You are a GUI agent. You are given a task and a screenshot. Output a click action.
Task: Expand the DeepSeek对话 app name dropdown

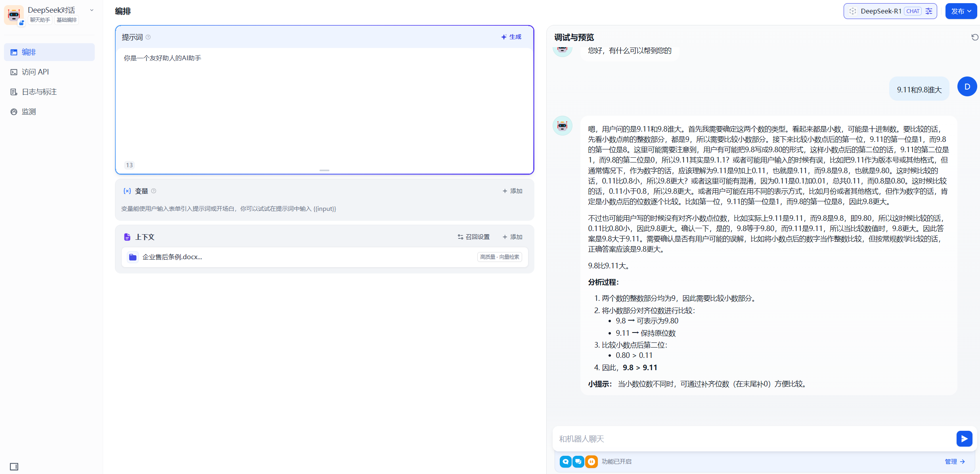(x=92, y=10)
